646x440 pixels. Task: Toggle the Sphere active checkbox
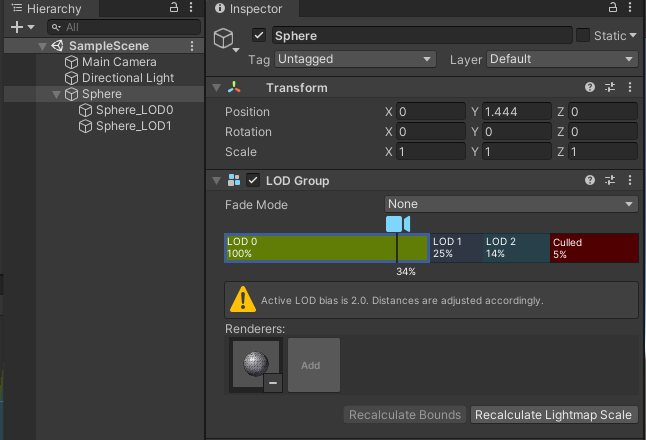[259, 36]
